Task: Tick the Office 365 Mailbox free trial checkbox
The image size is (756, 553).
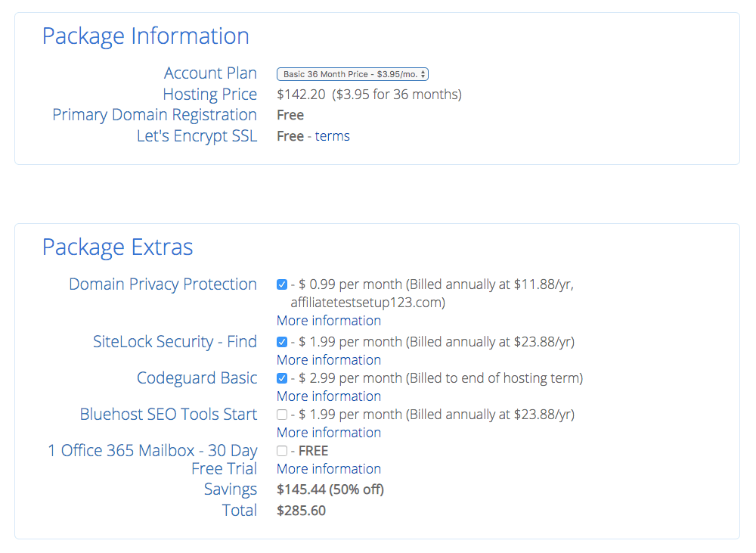Action: tap(282, 451)
